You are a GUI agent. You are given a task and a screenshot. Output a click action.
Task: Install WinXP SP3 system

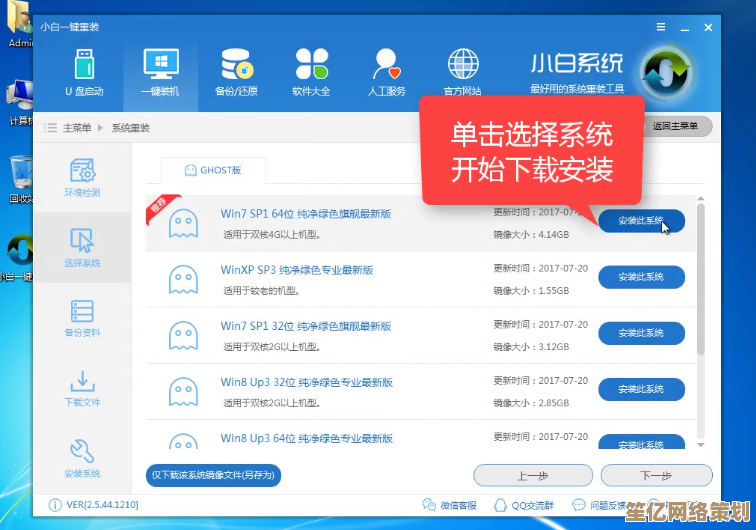pos(641,277)
